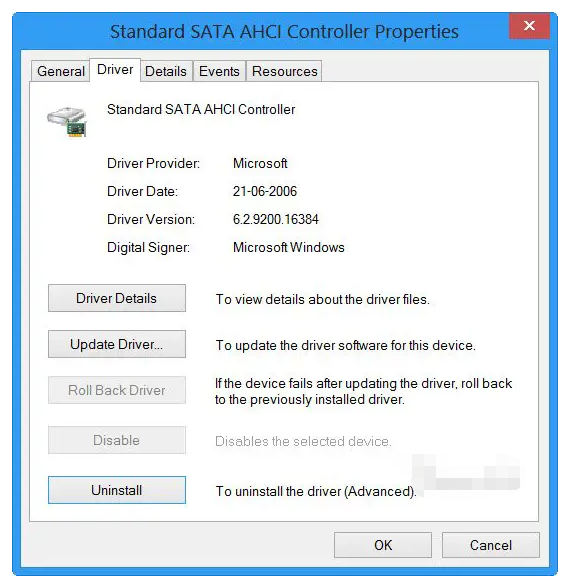Screen dimensions: 587x587
Task: Click the greyed-out Disable button
Action: (x=117, y=440)
